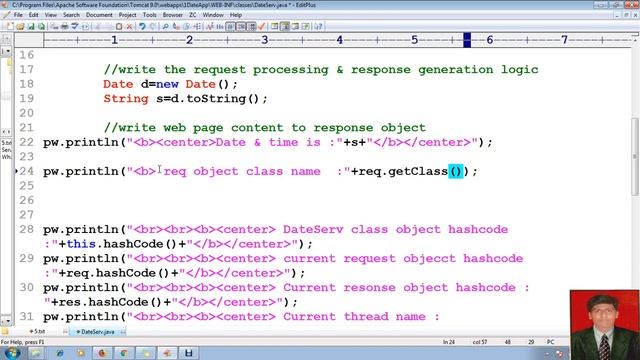This screenshot has width=640, height=360.
Task: Open the Windows Start button
Action: [12, 353]
